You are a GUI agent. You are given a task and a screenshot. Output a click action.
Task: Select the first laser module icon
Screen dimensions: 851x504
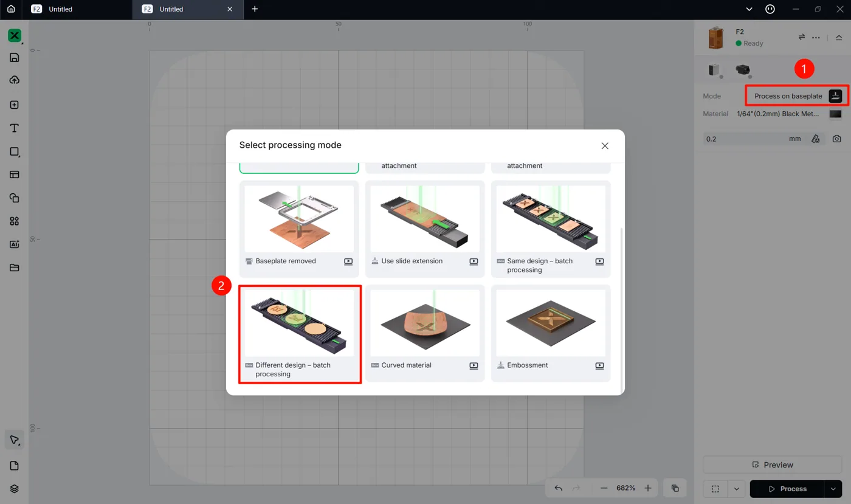coord(714,70)
